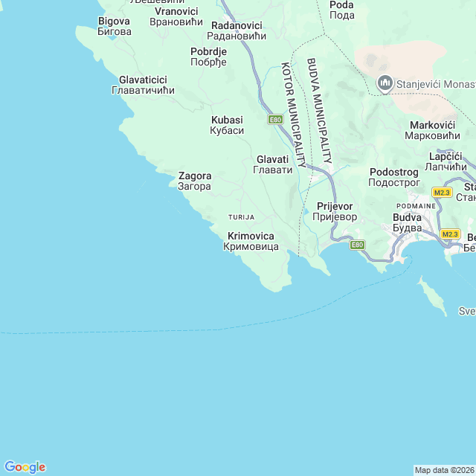476x476 pixels.
Task: Select the Pobrdje place label
Action: coord(208,57)
